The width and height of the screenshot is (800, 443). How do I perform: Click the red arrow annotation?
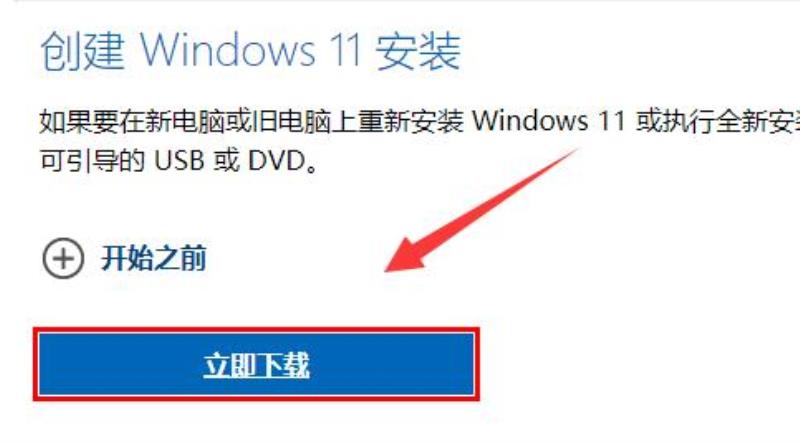(x=482, y=210)
